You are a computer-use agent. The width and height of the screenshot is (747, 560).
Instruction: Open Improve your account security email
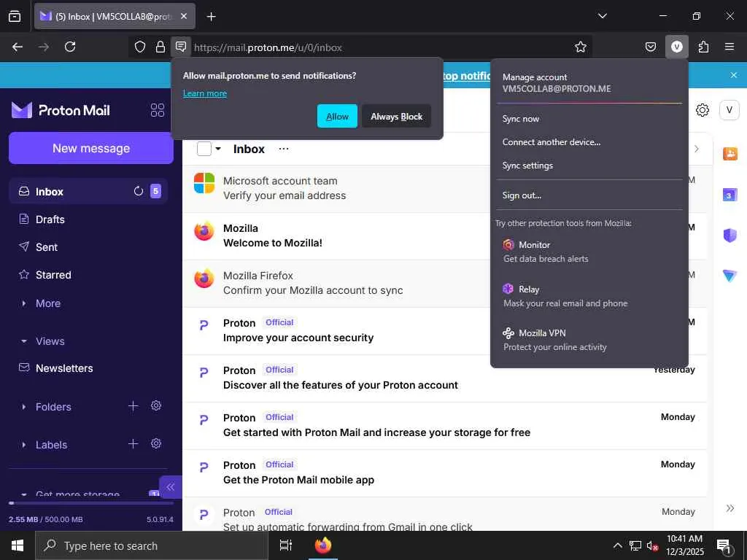[336, 330]
